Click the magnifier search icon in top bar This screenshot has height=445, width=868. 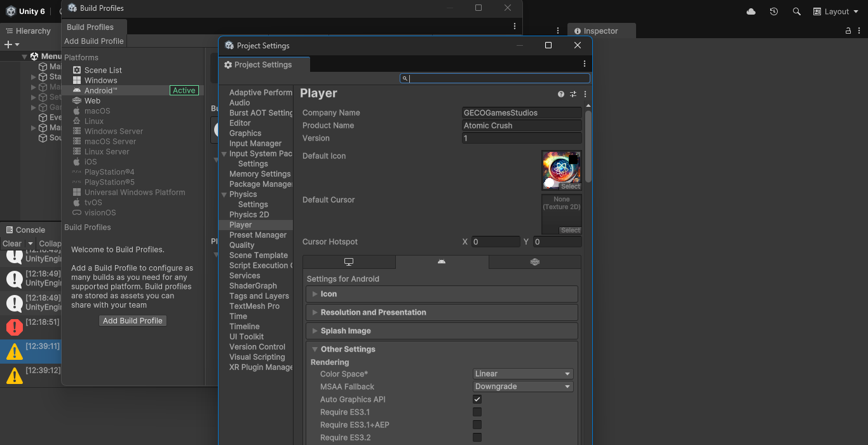pyautogui.click(x=797, y=11)
